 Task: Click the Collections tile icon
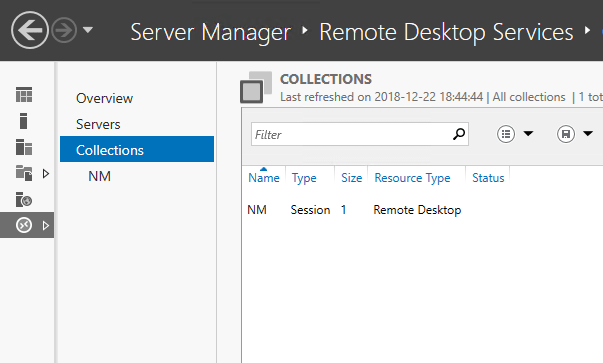pos(256,87)
